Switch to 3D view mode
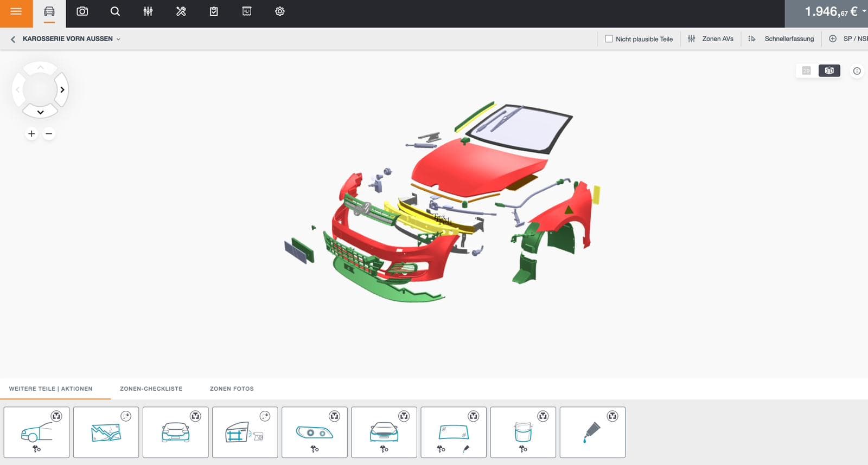 coord(829,71)
